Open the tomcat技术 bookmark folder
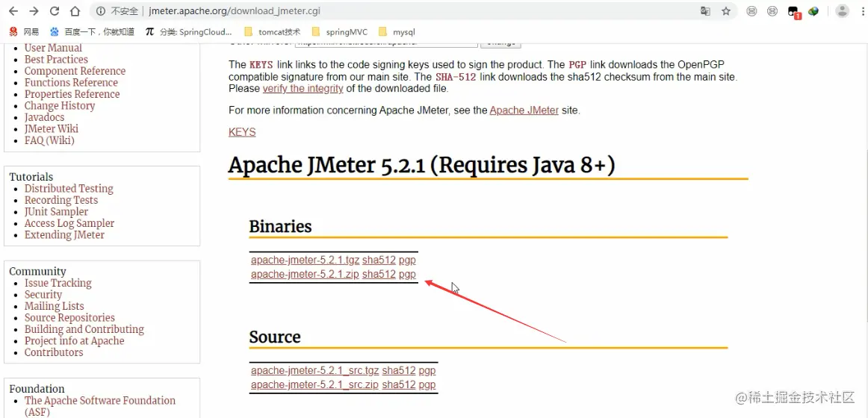 272,32
